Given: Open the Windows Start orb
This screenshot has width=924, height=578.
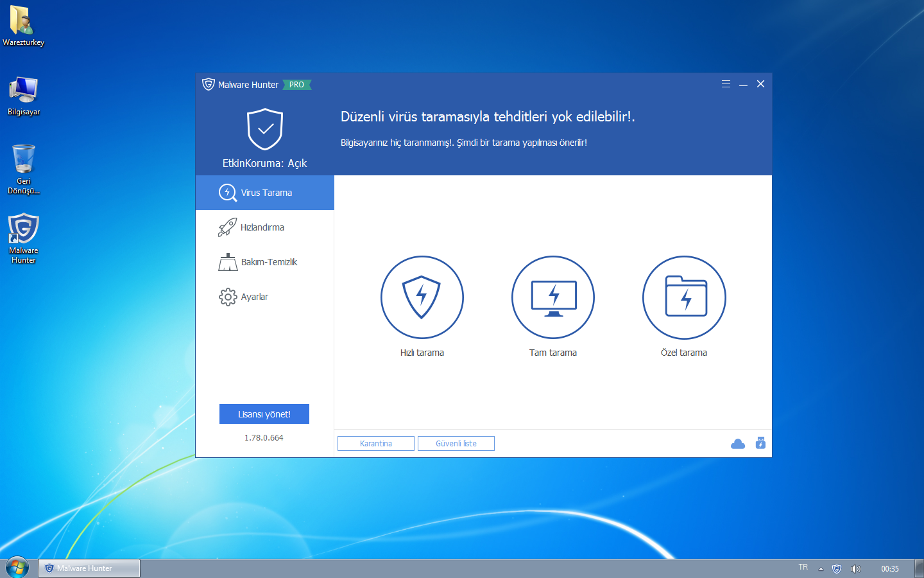Looking at the screenshot, I should point(17,568).
